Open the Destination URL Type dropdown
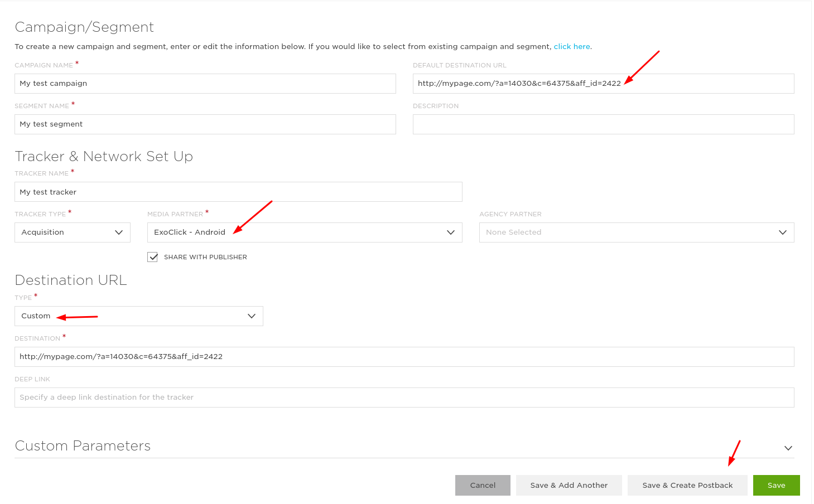The width and height of the screenshot is (814, 504). [x=138, y=316]
